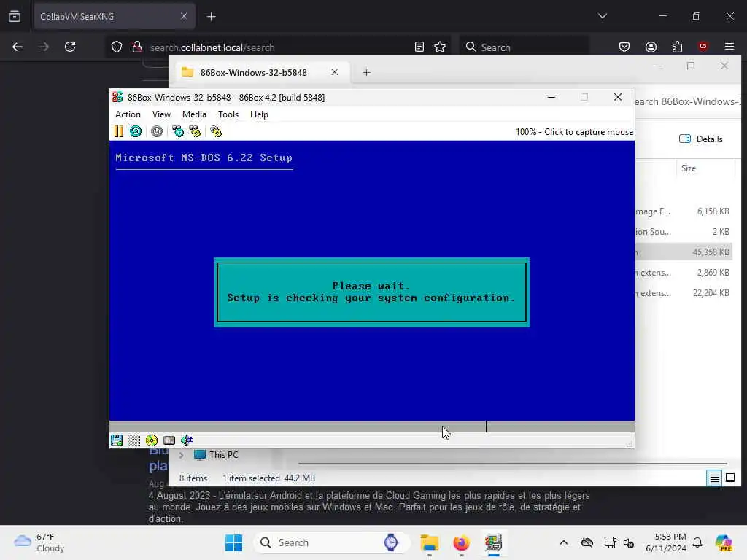
Task: Open the Firefox extensions puzzle icon
Action: point(677,47)
